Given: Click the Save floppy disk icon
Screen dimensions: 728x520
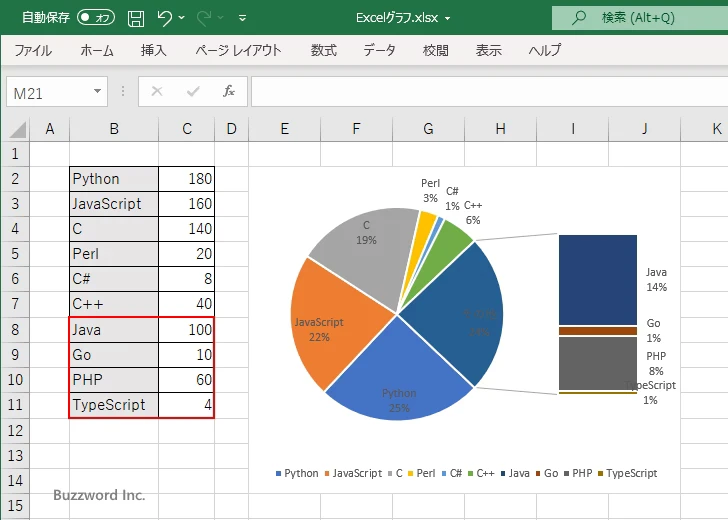Looking at the screenshot, I should 136,18.
